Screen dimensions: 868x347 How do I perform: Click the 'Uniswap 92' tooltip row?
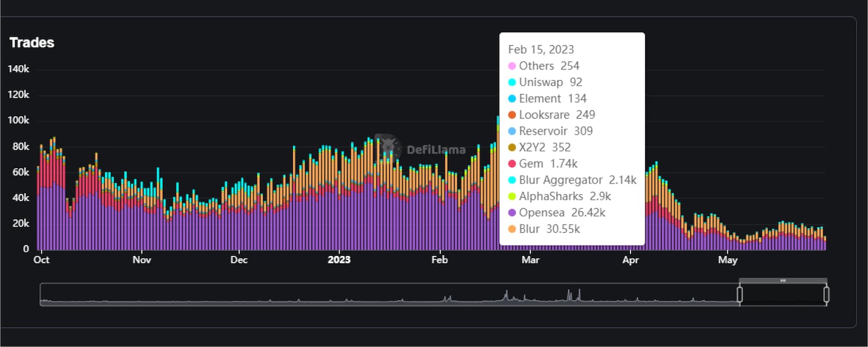[x=546, y=82]
